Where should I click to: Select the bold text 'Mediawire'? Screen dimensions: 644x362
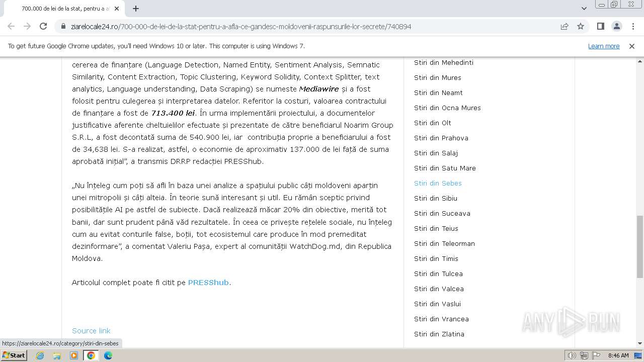(319, 89)
